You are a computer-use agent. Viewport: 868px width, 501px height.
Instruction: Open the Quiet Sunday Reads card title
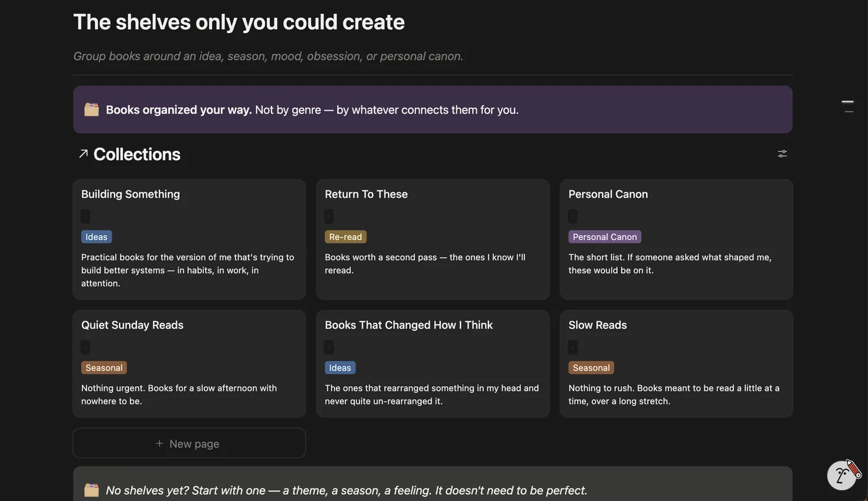(133, 325)
